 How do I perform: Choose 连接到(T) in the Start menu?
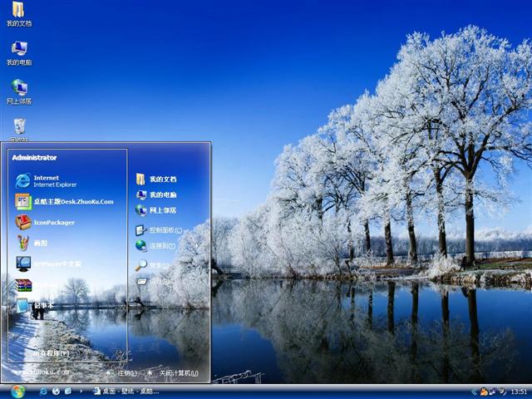tap(158, 246)
